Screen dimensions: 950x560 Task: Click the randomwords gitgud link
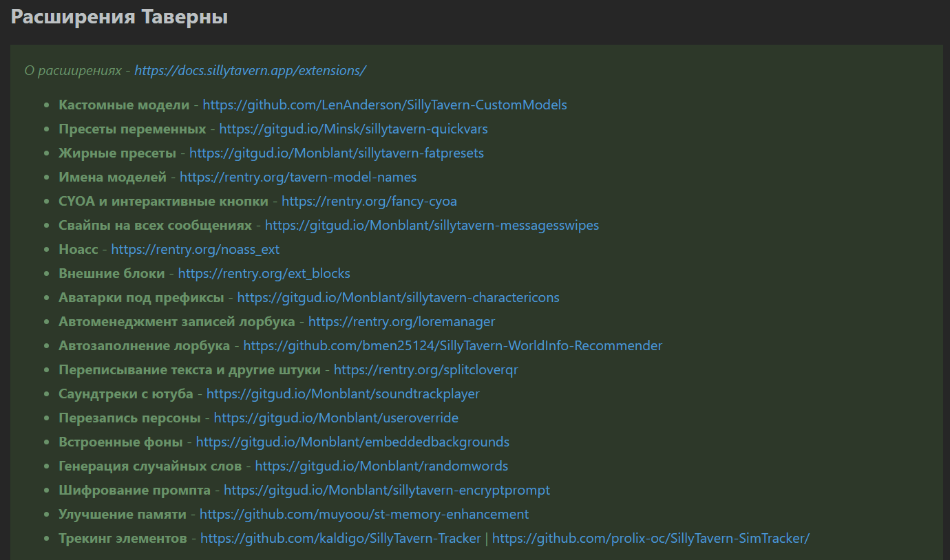[381, 466]
